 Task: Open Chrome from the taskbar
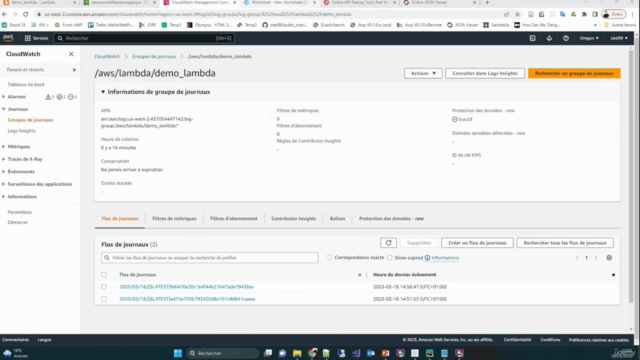coord(312,353)
